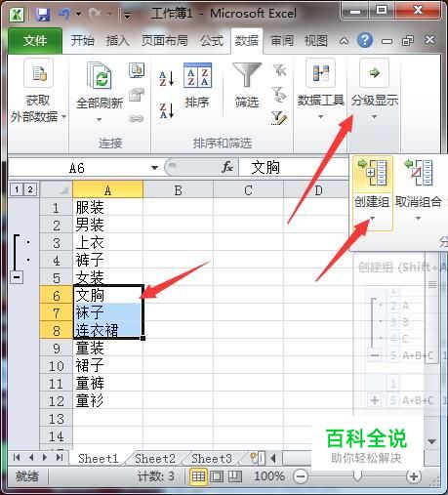This screenshot has width=448, height=495.
Task: Switch to Page Layout view in status bar
Action: pos(217,476)
